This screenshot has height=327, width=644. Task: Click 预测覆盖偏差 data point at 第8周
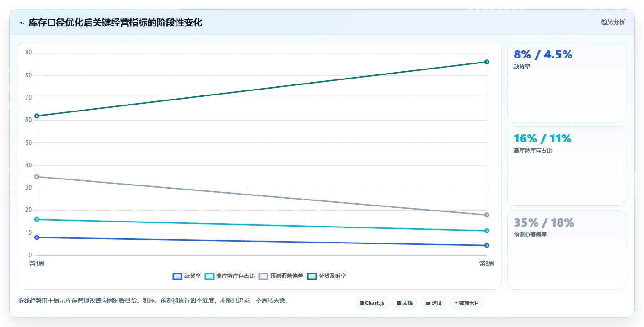click(487, 215)
